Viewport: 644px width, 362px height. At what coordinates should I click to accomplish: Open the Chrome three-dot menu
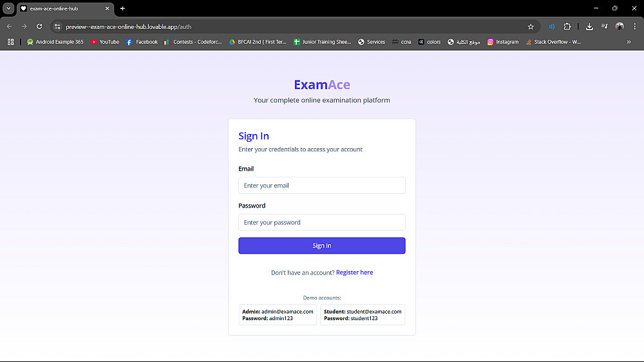pyautogui.click(x=634, y=26)
